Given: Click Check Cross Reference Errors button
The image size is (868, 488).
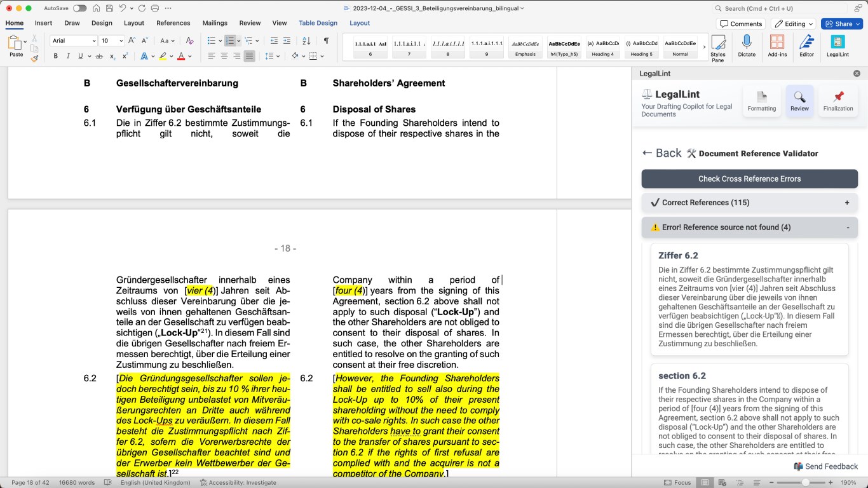Looking at the screenshot, I should (750, 179).
